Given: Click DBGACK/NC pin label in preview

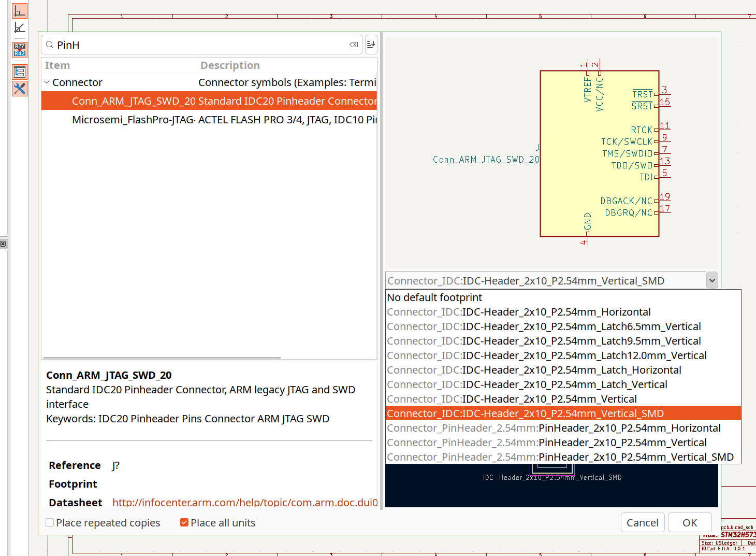Looking at the screenshot, I should (627, 201).
